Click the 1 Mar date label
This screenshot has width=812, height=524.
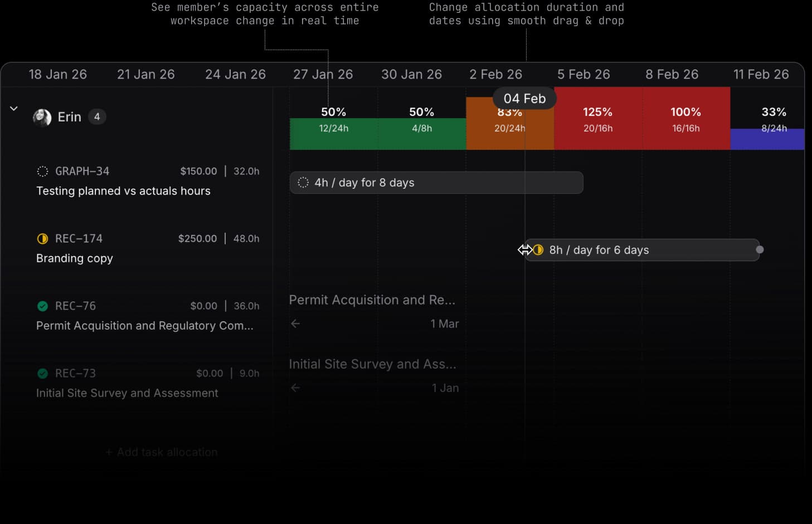tap(445, 324)
